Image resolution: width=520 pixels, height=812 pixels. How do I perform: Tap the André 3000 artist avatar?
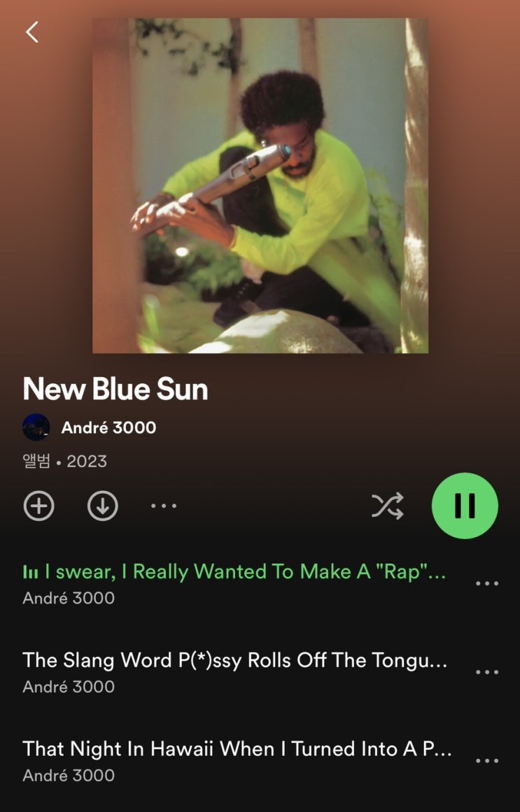(x=36, y=427)
